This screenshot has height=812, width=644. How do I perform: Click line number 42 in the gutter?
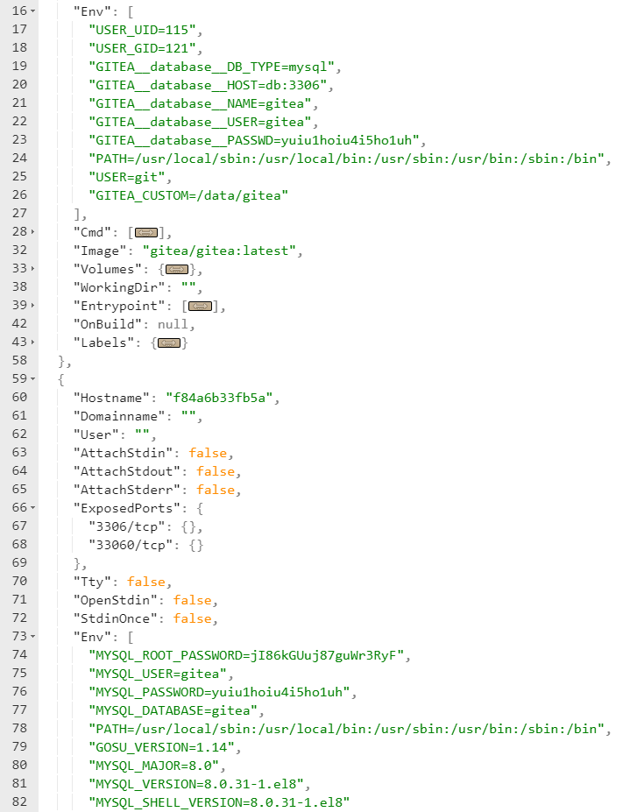[x=18, y=324]
